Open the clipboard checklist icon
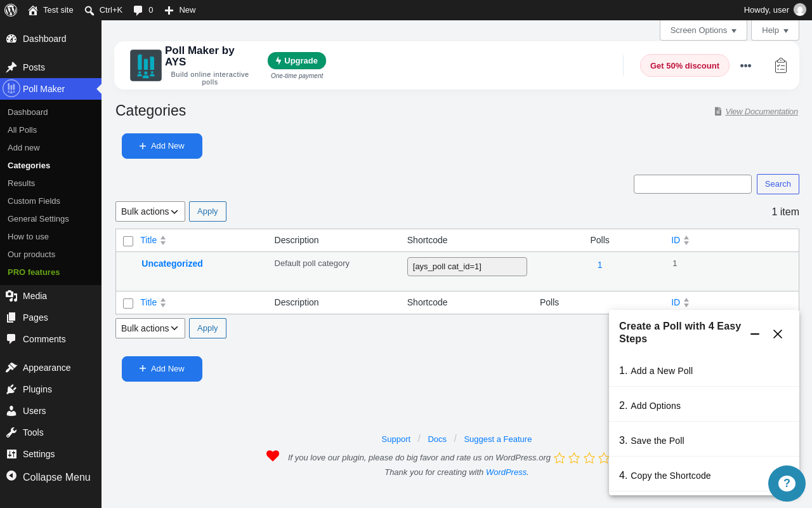 tap(781, 65)
